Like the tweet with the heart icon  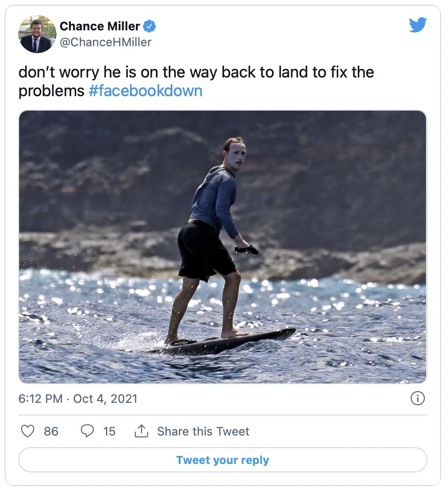(x=28, y=431)
